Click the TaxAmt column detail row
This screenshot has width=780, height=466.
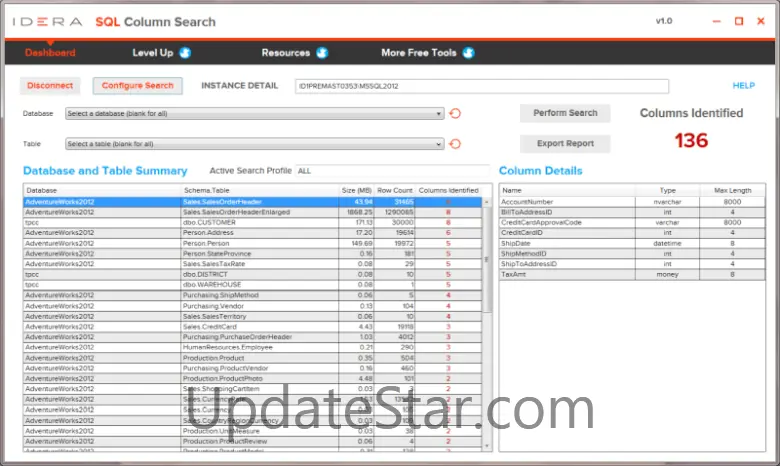click(x=632, y=275)
